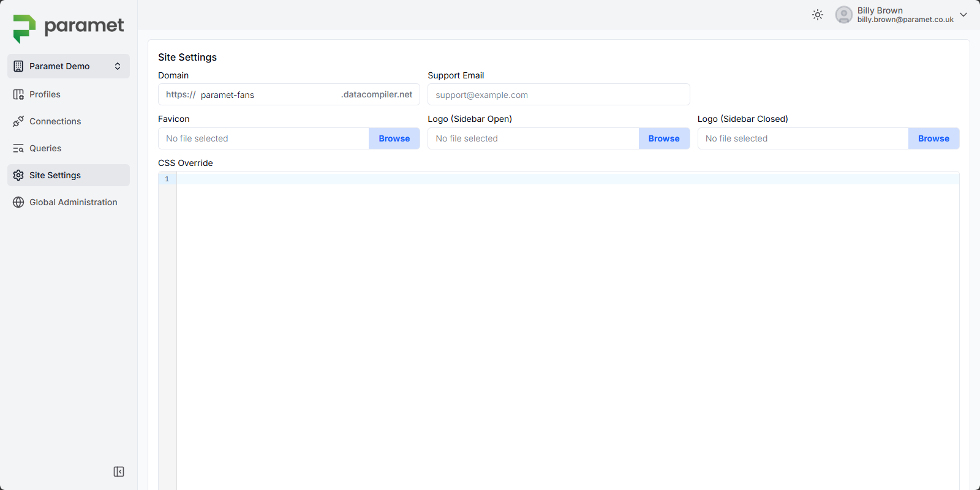Click the https:// domain prefix
This screenshot has height=490, width=980.
pyautogui.click(x=181, y=94)
